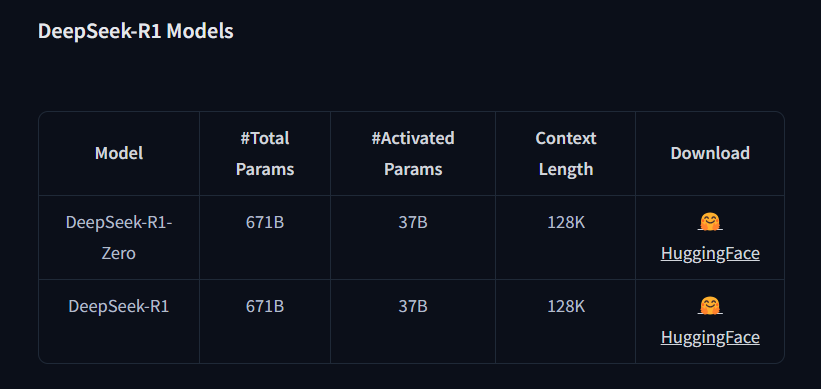Click 671B total params for DeepSeek-R1-Zero
The image size is (821, 389).
(265, 223)
